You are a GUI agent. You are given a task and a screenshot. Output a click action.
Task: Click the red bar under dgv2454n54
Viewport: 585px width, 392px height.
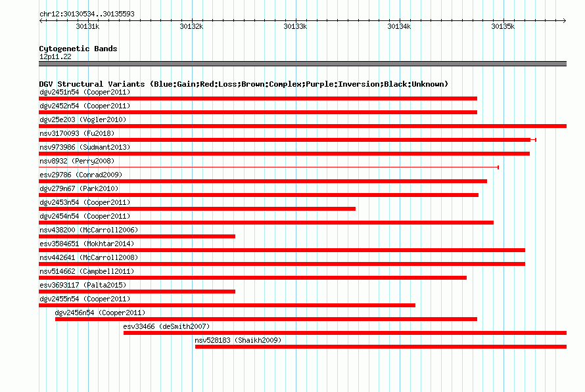tap(266, 223)
